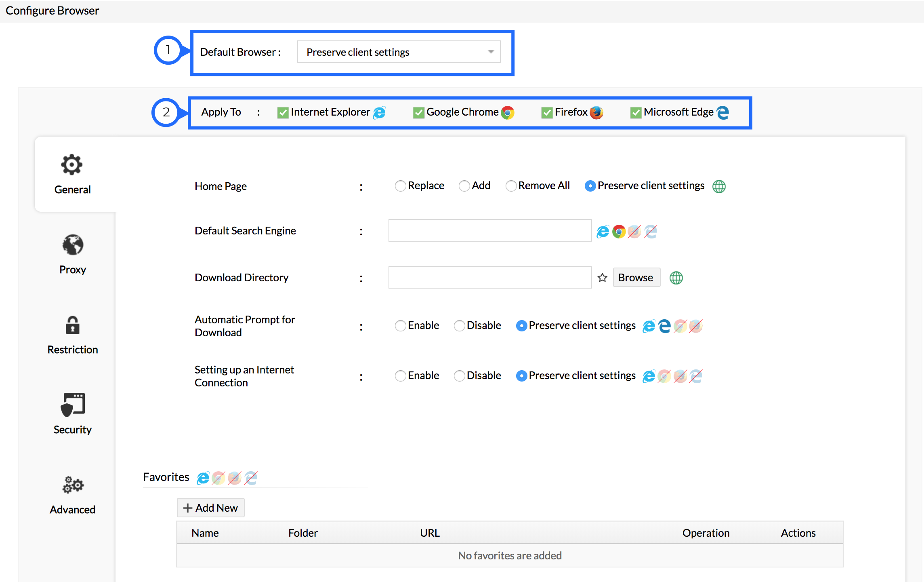Click the Microsoft Edge icon in Automatic Prompt row
924x582 pixels.
click(x=664, y=326)
